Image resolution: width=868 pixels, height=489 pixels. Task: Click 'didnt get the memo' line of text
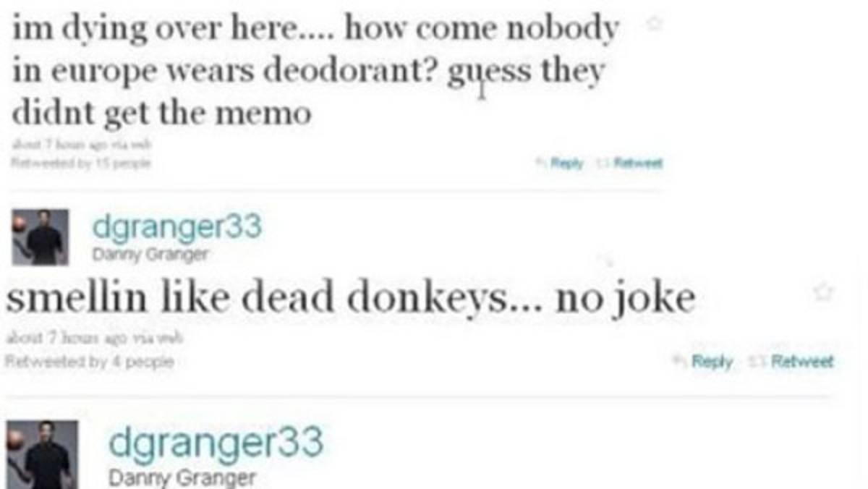[x=162, y=114]
